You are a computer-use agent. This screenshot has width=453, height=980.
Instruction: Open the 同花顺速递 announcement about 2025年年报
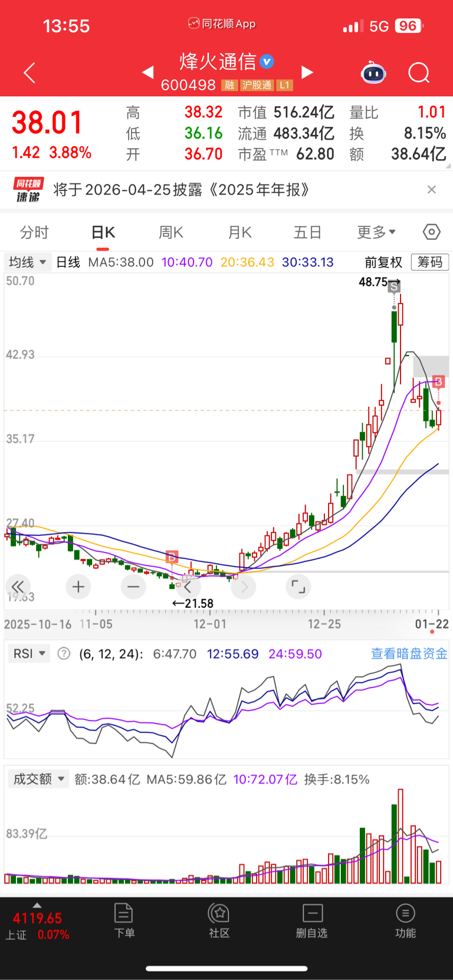coord(226,190)
